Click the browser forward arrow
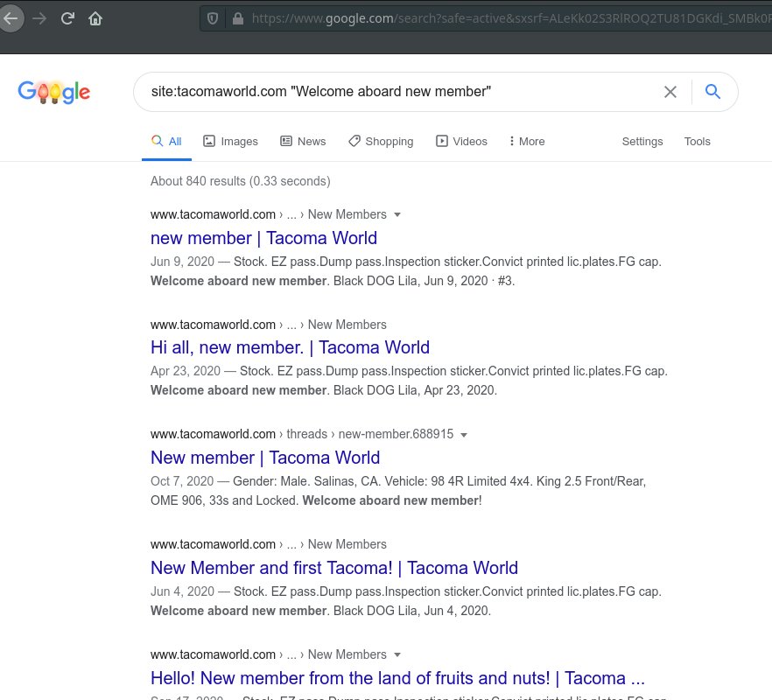 39,18
